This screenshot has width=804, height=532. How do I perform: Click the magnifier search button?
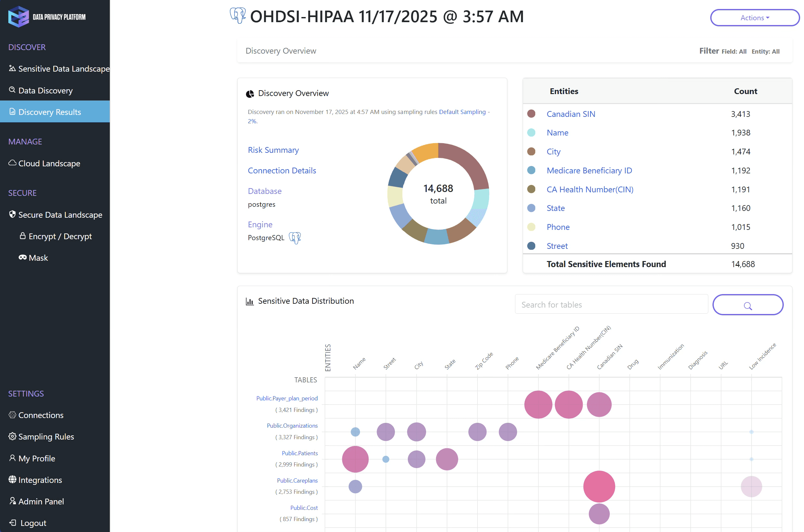[x=747, y=305]
